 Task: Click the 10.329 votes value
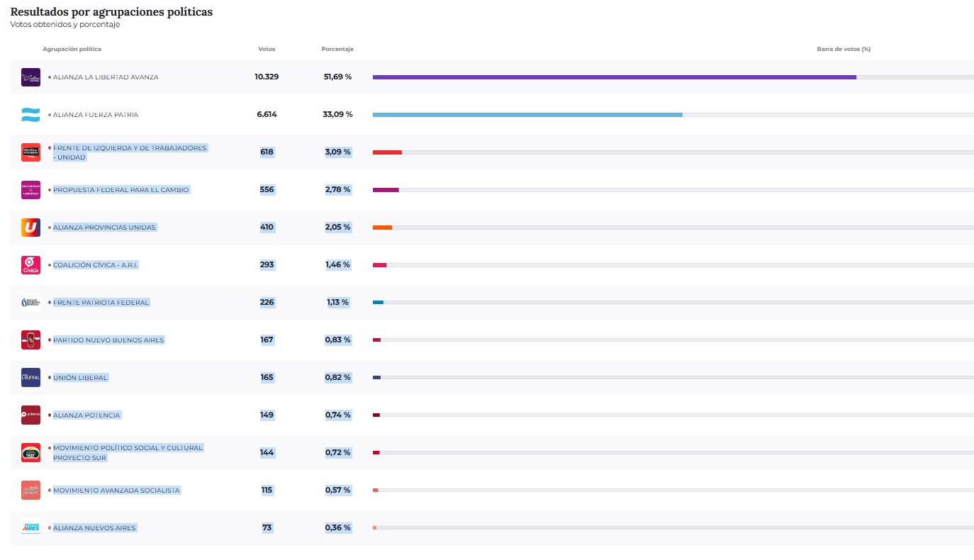(x=267, y=77)
